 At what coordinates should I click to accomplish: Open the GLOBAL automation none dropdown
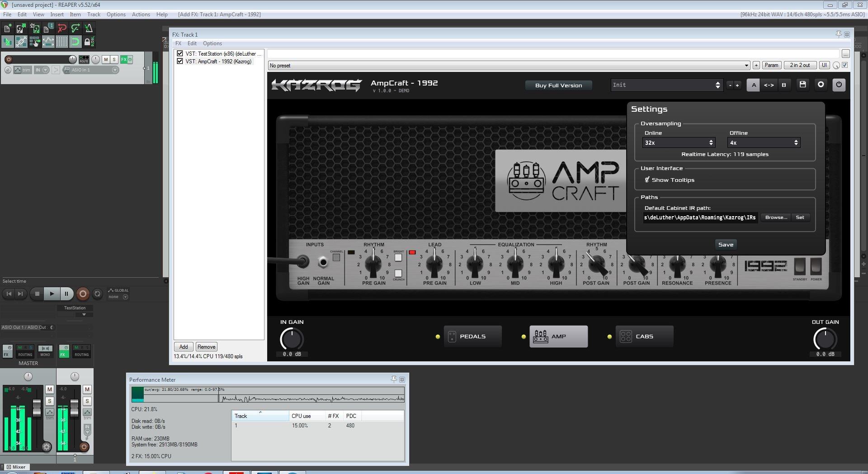click(118, 297)
